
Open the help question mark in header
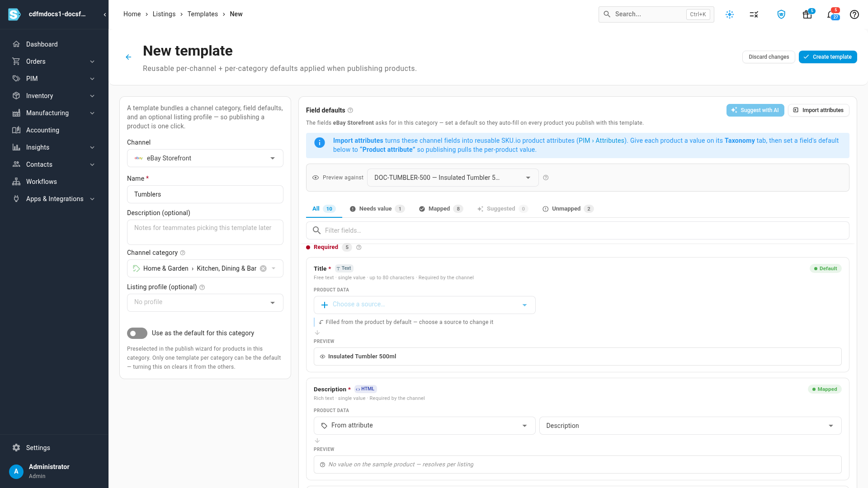tap(854, 14)
